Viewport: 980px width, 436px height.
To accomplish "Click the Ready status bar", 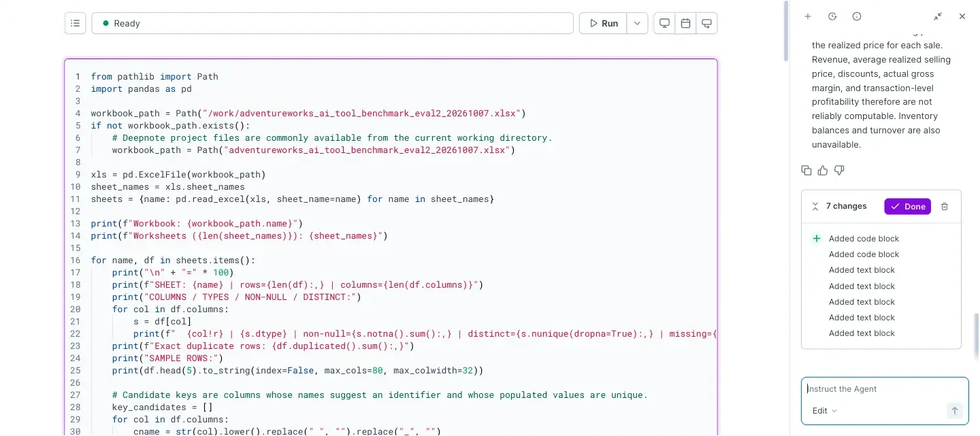I will (x=333, y=23).
